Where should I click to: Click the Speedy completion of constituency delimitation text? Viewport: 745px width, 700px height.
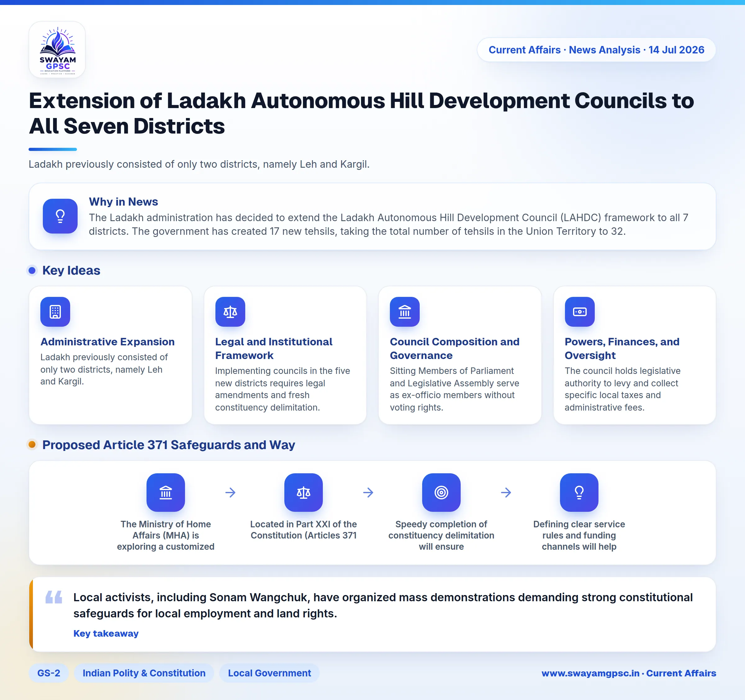[441, 535]
